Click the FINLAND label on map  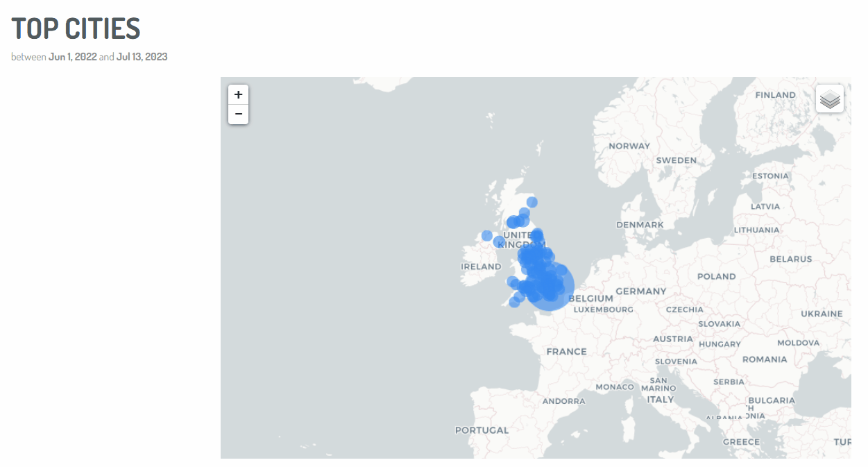click(x=776, y=95)
